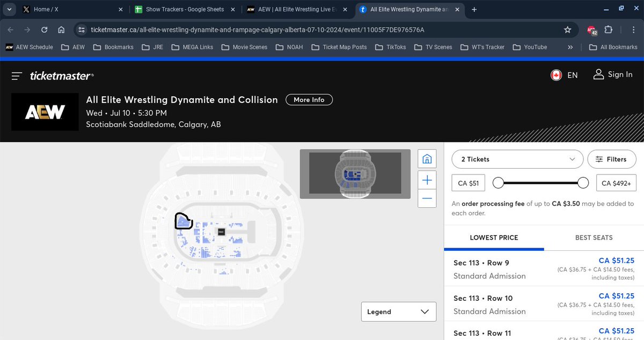Open the Sign In account icon
This screenshot has width=644, height=340.
click(598, 74)
